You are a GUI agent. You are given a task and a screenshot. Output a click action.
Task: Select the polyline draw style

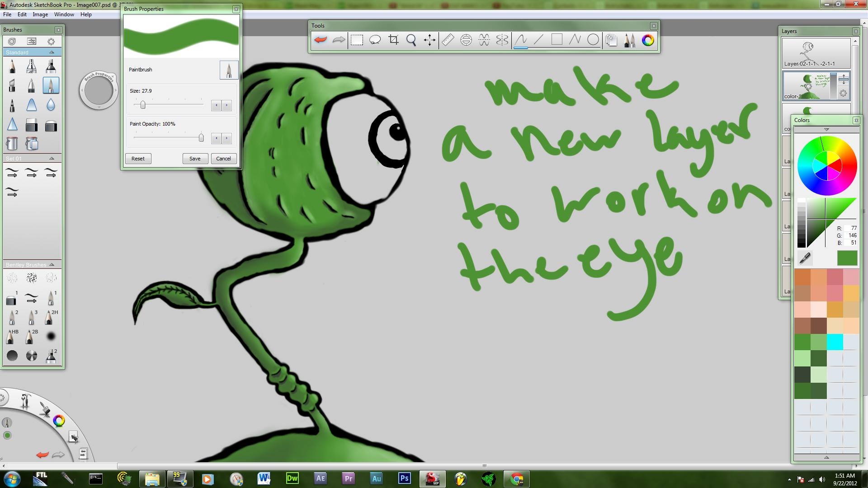click(x=575, y=40)
